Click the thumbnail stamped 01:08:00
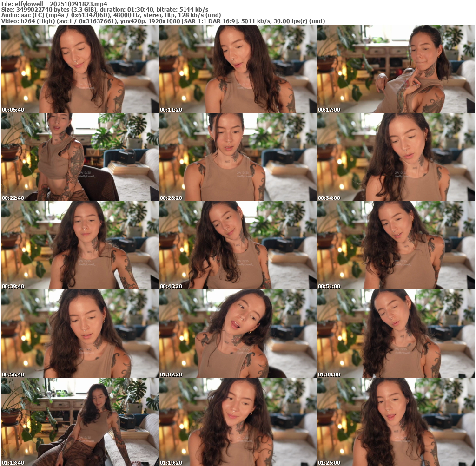The width and height of the screenshot is (476, 466). tap(396, 334)
